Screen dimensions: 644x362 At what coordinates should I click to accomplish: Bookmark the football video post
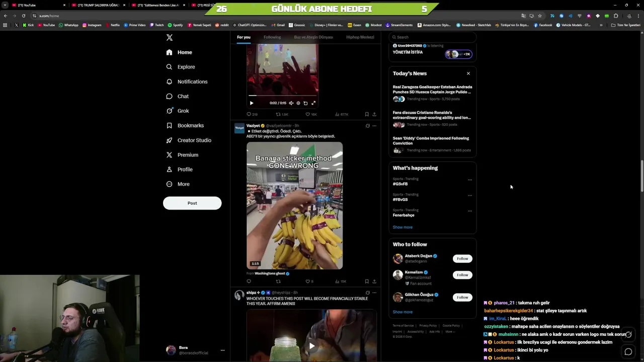(367, 114)
